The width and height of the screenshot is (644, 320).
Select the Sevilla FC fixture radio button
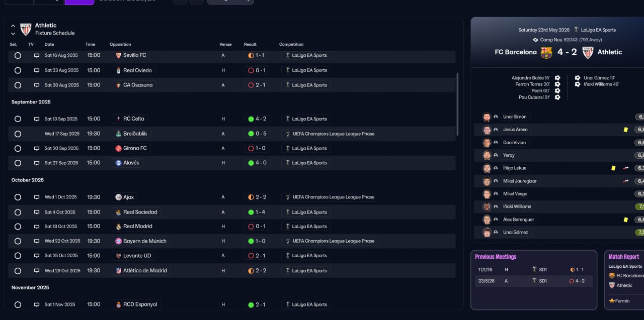pyautogui.click(x=18, y=56)
